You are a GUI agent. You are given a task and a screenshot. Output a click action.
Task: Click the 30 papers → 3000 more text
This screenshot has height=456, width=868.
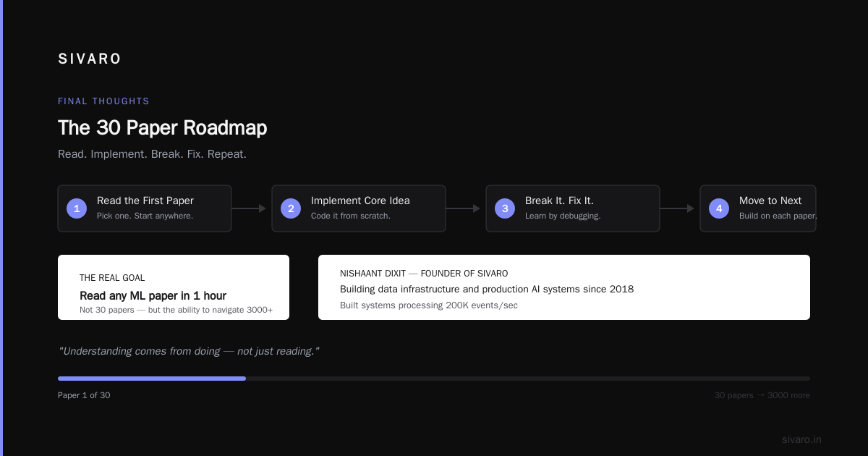pos(762,395)
